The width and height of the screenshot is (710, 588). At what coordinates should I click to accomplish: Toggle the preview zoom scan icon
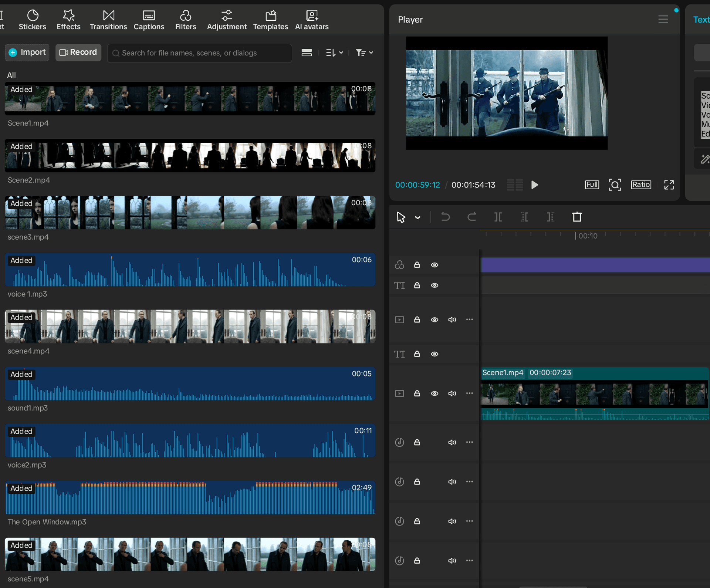(x=615, y=185)
